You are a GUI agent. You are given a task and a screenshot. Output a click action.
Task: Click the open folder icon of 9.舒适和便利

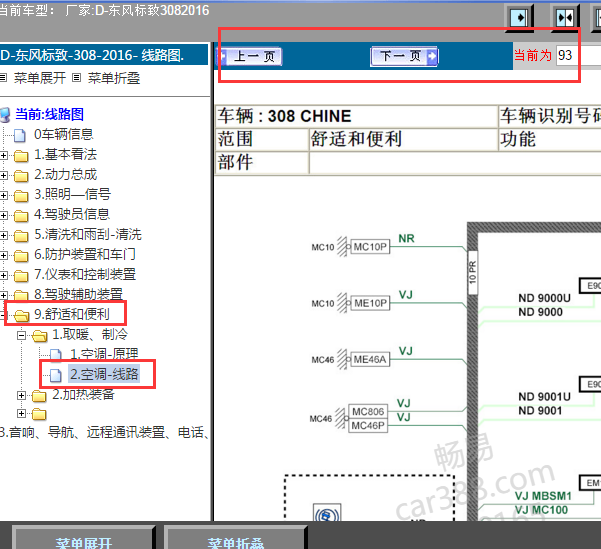click(21, 315)
